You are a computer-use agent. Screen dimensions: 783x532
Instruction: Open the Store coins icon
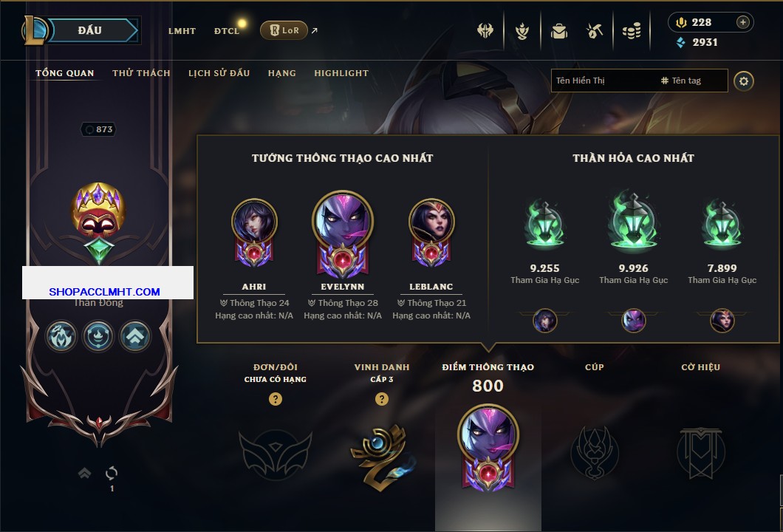click(632, 31)
